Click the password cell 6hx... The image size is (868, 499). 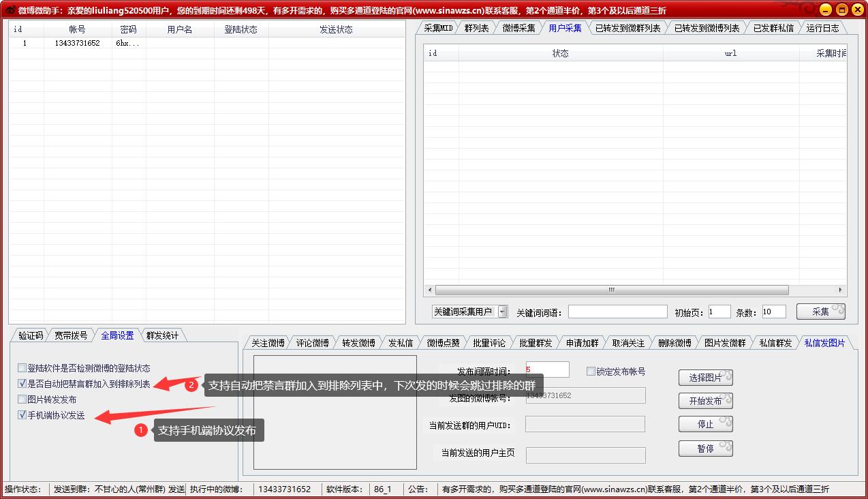pos(128,43)
